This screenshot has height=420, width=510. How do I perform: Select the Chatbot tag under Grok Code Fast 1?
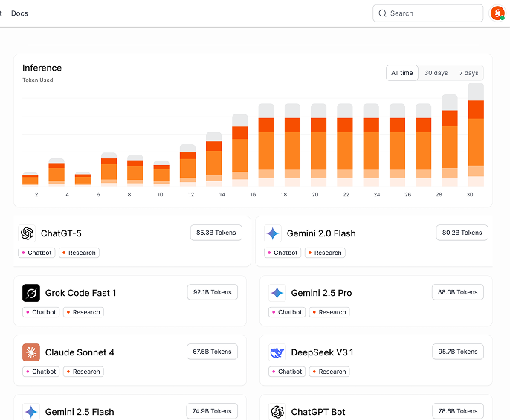pos(41,312)
